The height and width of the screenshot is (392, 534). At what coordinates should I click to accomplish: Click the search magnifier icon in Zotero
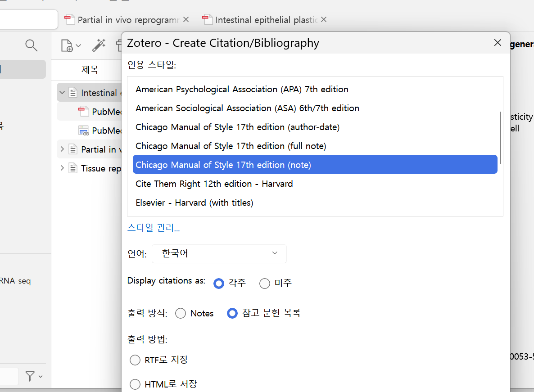click(x=32, y=45)
